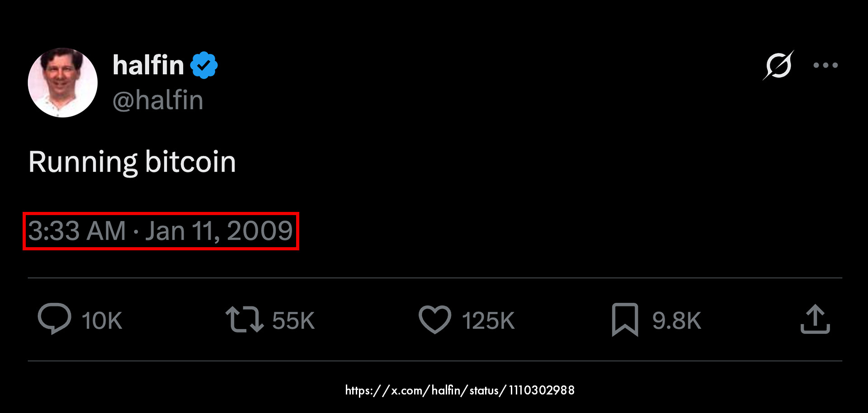Click the 55K reposts count
The width and height of the screenshot is (868, 413).
pyautogui.click(x=293, y=321)
